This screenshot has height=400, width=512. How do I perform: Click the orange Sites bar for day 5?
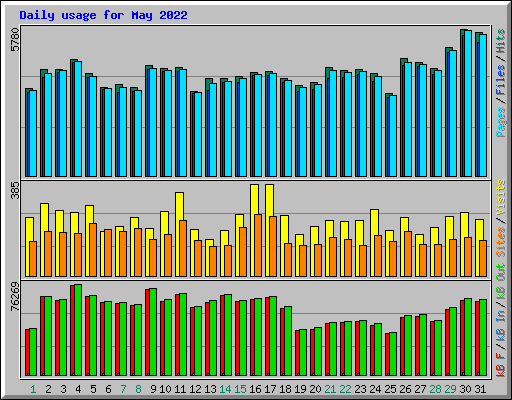click(93, 250)
